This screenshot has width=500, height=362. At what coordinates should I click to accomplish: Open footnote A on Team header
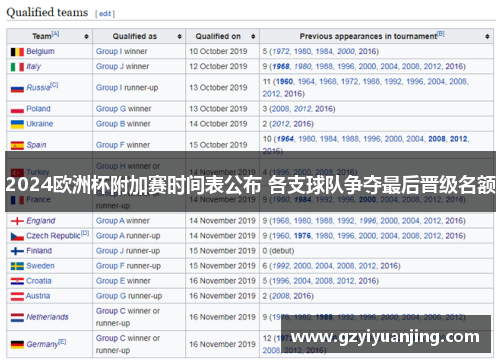(x=55, y=34)
